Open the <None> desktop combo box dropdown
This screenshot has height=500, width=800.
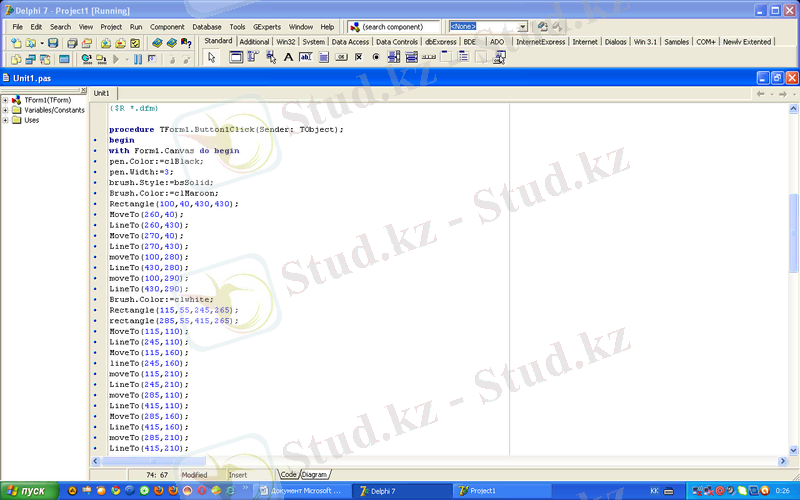click(x=523, y=27)
